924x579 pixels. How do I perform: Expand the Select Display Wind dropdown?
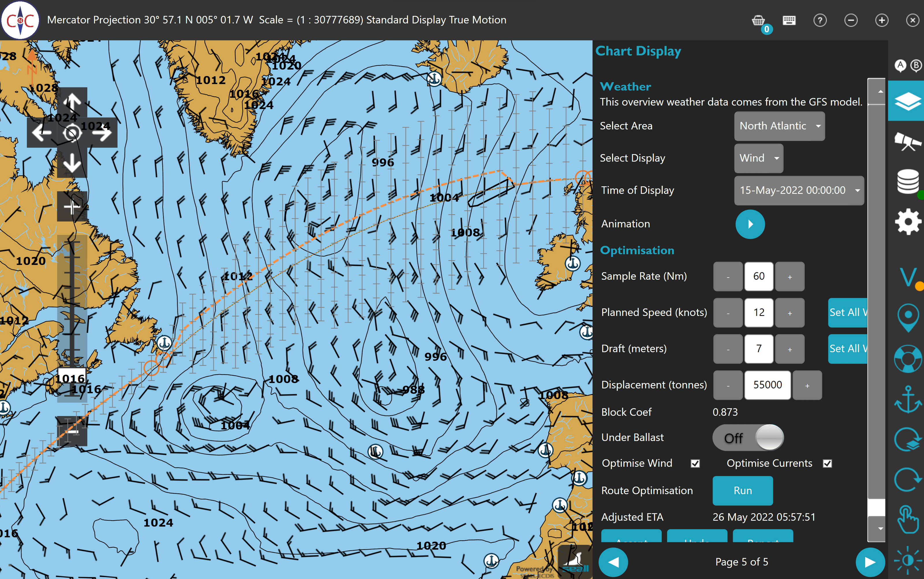tap(759, 158)
